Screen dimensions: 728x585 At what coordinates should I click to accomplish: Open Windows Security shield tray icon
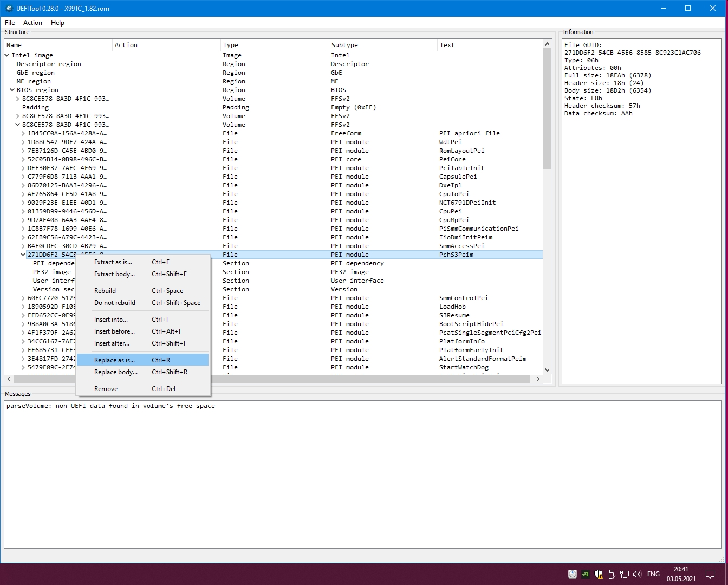(599, 574)
